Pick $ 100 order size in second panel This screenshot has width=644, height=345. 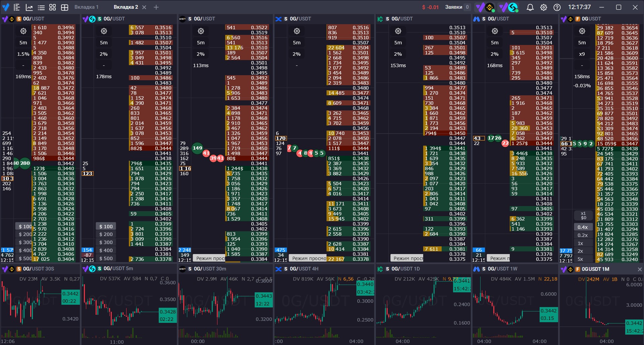click(x=106, y=227)
